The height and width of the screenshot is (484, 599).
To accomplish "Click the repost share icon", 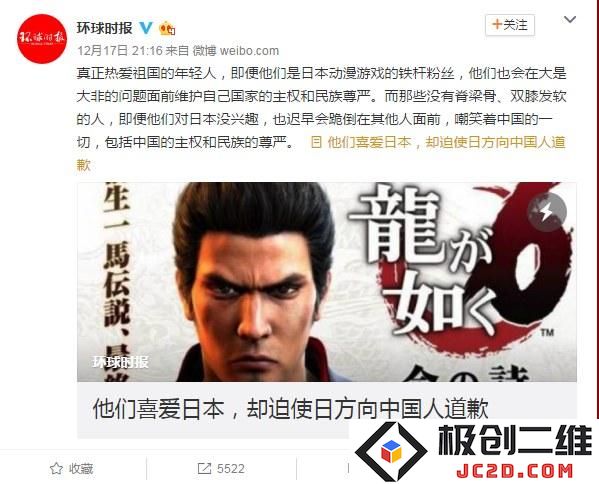I will tap(204, 468).
